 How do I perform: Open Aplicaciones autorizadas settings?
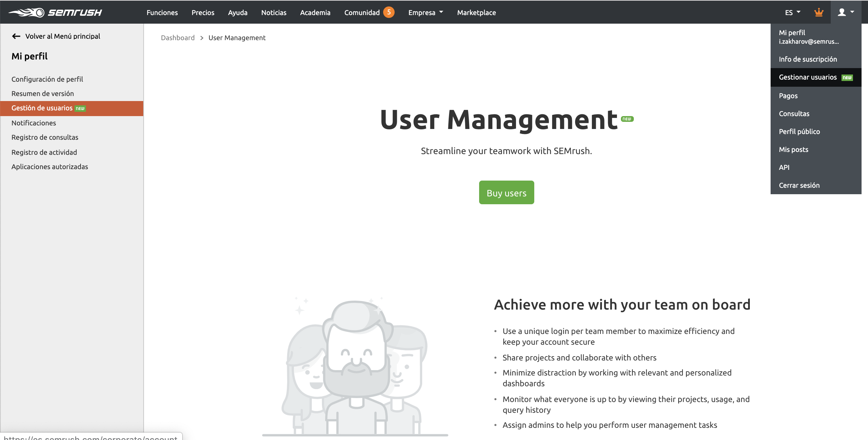(x=49, y=167)
